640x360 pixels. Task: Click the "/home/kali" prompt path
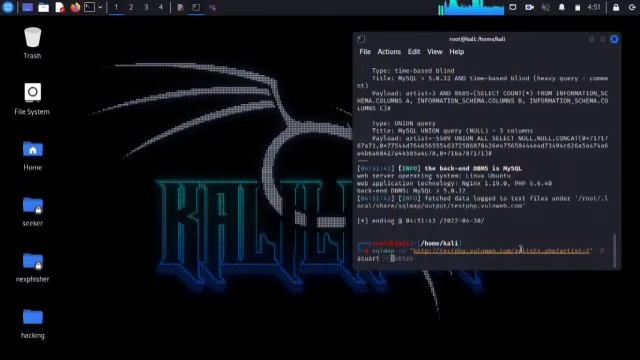440,243
